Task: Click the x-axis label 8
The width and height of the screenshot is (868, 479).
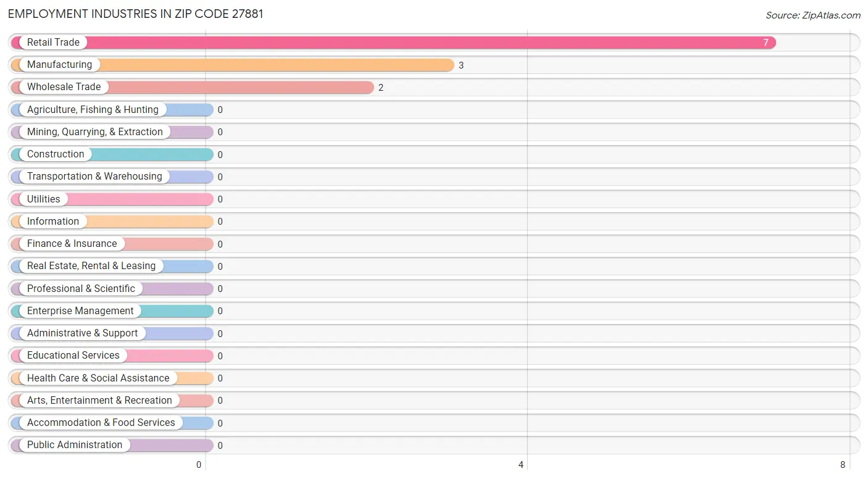Action: (843, 465)
